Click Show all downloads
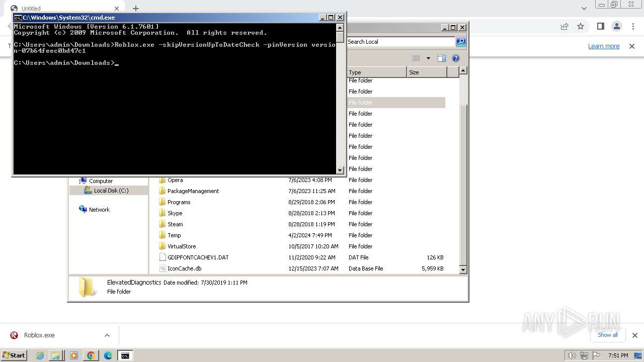The width and height of the screenshot is (644, 362). tap(608, 335)
